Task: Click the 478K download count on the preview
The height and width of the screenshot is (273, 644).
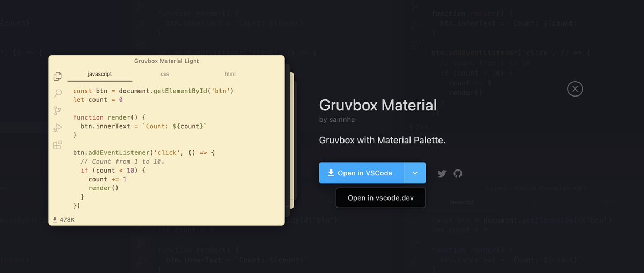Action: pyautogui.click(x=63, y=220)
